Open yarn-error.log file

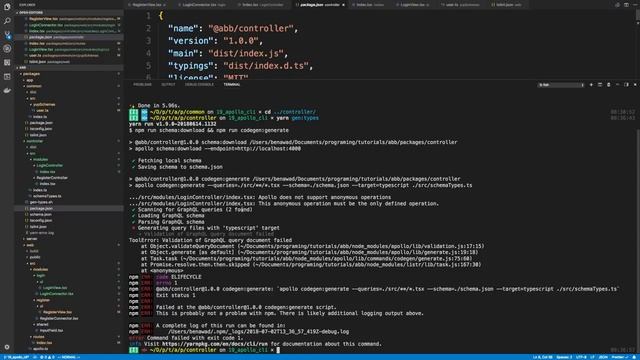click(x=41, y=233)
